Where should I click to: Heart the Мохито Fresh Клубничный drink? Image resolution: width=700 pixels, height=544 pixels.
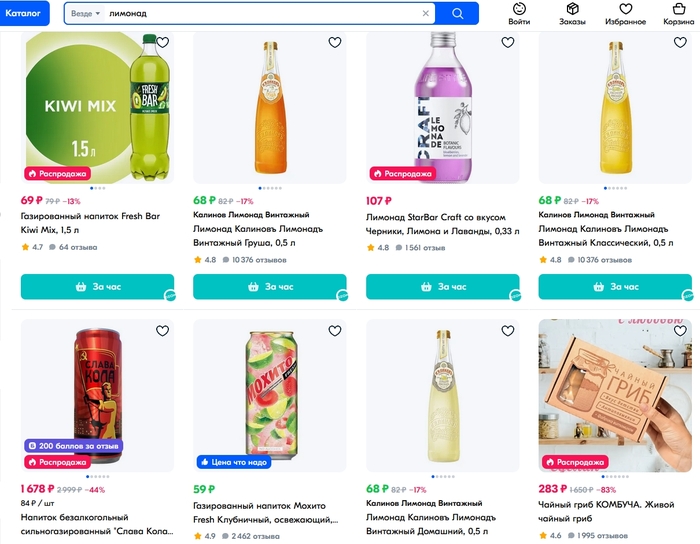335,331
